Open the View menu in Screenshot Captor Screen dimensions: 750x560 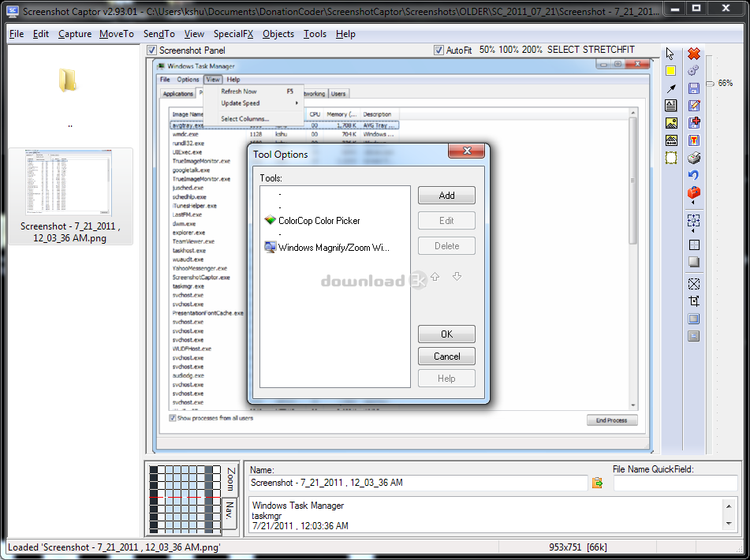point(194,34)
